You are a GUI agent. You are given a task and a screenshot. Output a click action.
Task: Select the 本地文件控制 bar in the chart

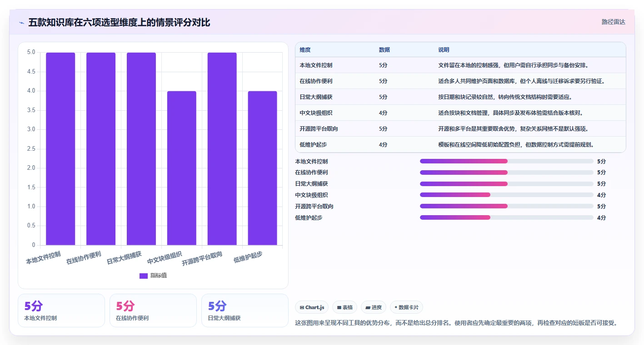point(60,149)
